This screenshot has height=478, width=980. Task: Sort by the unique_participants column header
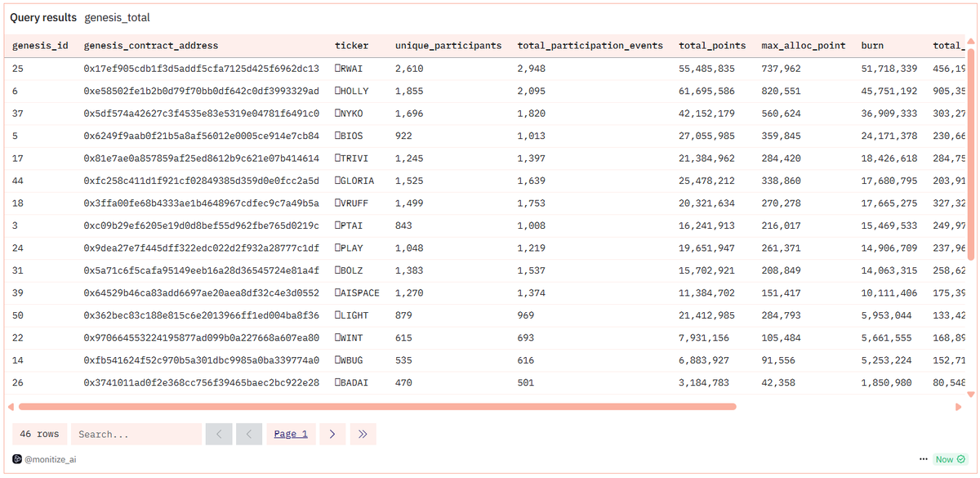click(x=448, y=46)
